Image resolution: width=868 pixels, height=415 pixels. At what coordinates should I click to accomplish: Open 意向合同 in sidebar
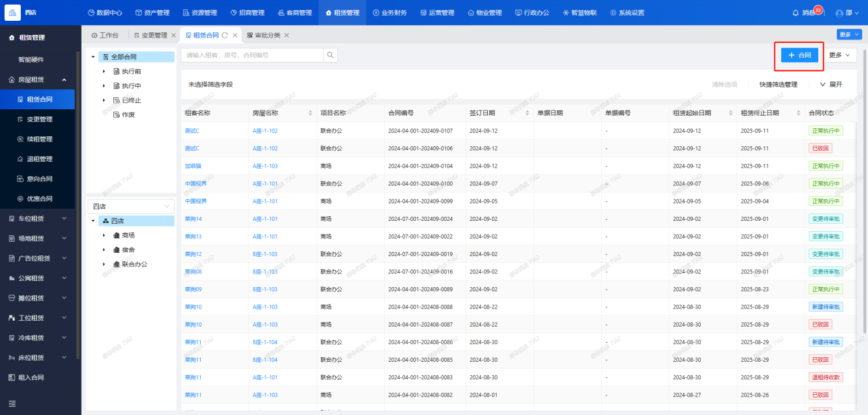(x=40, y=179)
